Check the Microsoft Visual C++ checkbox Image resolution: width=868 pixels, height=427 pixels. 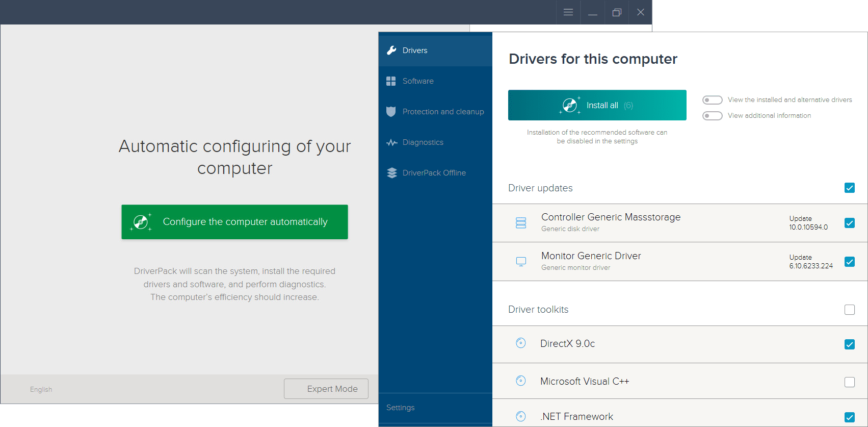(850, 382)
